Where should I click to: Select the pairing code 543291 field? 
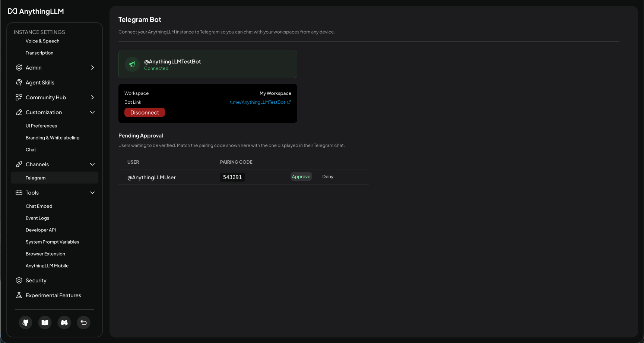coord(232,177)
